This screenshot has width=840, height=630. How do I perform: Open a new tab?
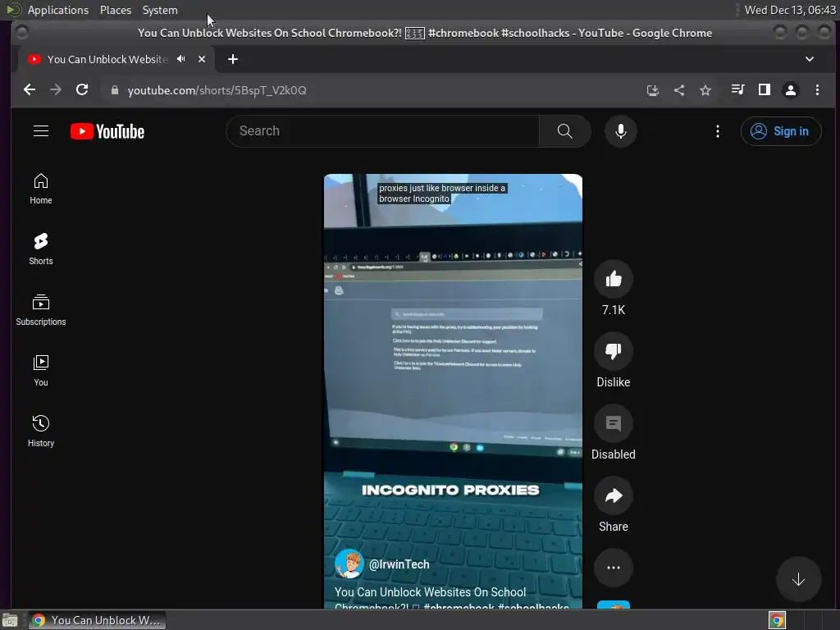pos(232,59)
